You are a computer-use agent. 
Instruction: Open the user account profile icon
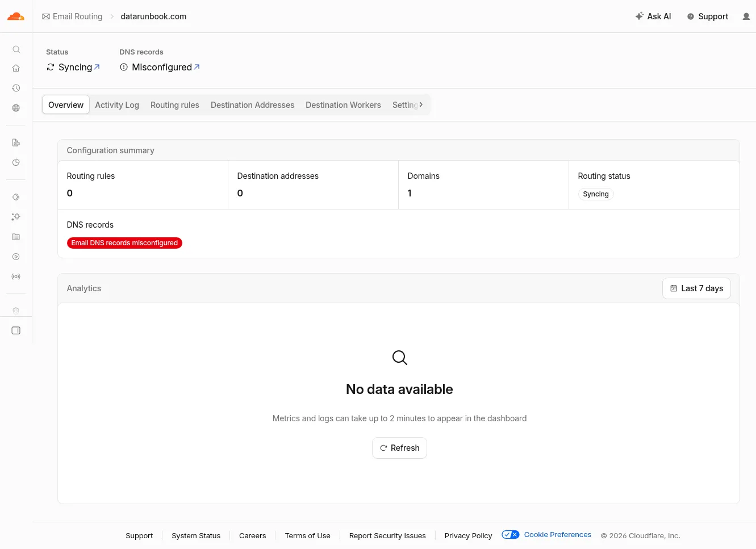click(x=746, y=16)
